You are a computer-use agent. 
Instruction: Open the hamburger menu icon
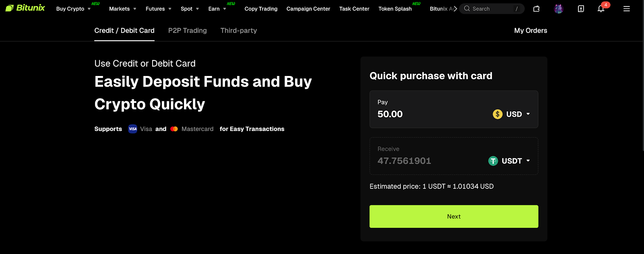click(x=626, y=8)
